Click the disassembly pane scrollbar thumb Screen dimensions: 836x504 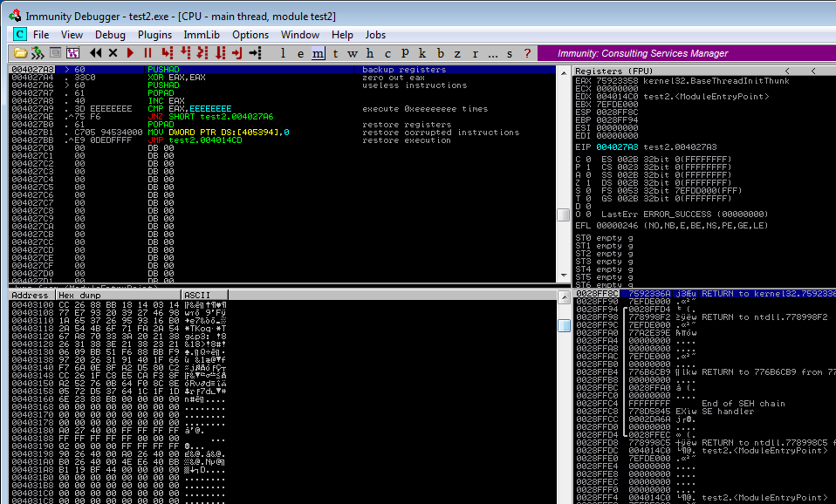(x=564, y=215)
